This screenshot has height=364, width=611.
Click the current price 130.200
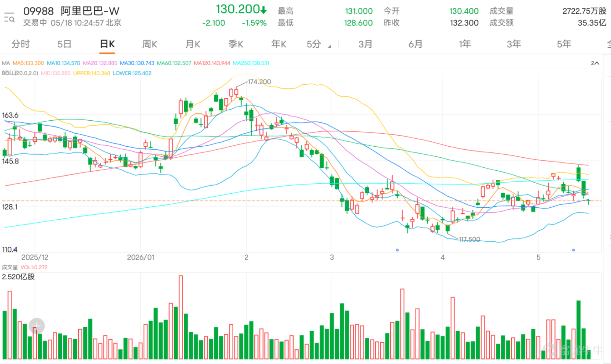pyautogui.click(x=238, y=9)
